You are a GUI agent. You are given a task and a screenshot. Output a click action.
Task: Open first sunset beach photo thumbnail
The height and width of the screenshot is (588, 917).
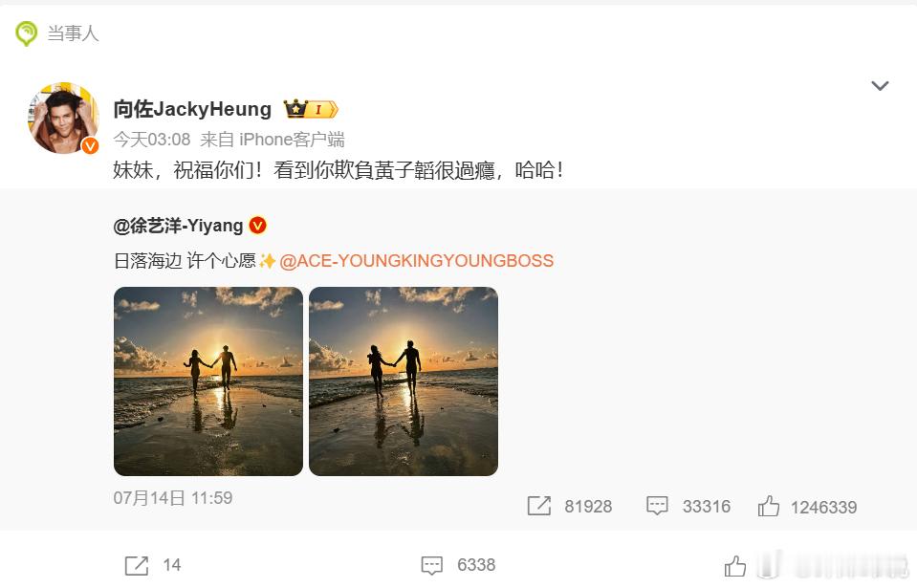click(x=208, y=381)
